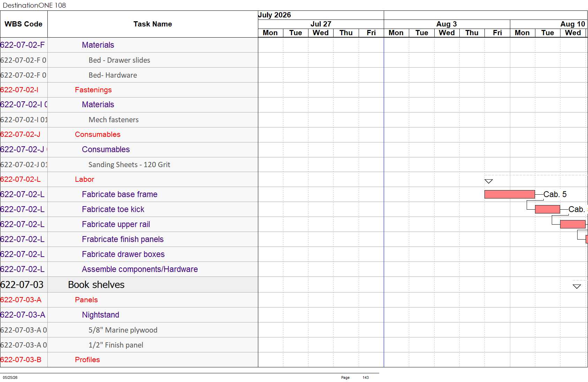This screenshot has width=588, height=382.
Task: Click the 'Aug 10' week header
Action: pos(573,24)
